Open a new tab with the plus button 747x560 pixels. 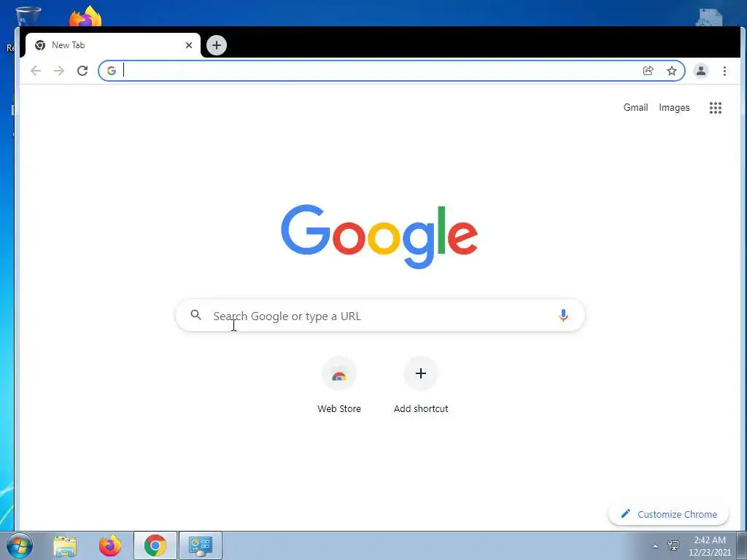pyautogui.click(x=216, y=45)
